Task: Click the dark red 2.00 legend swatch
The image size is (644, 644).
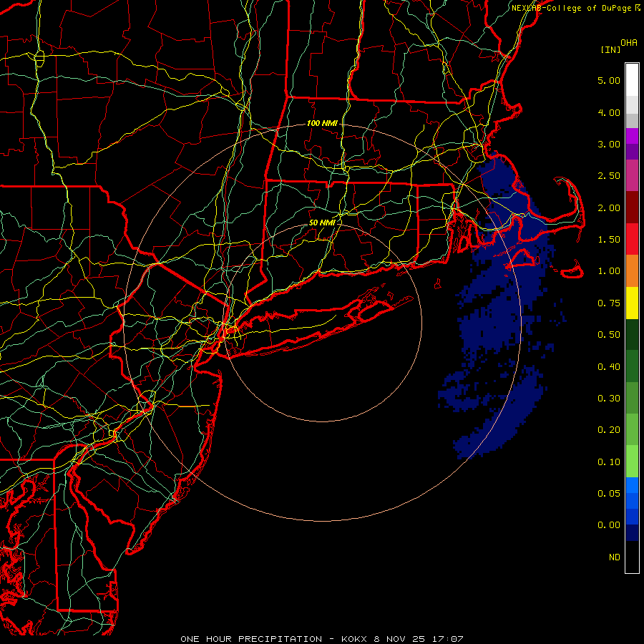Action: (632, 208)
